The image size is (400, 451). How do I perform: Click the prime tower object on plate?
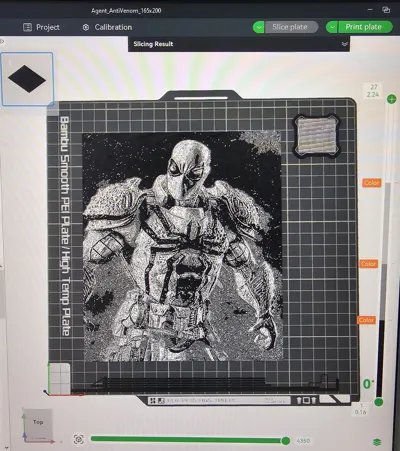pyautogui.click(x=316, y=135)
